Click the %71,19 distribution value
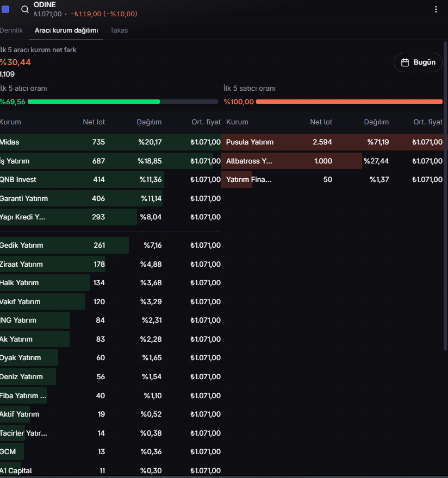 click(378, 142)
